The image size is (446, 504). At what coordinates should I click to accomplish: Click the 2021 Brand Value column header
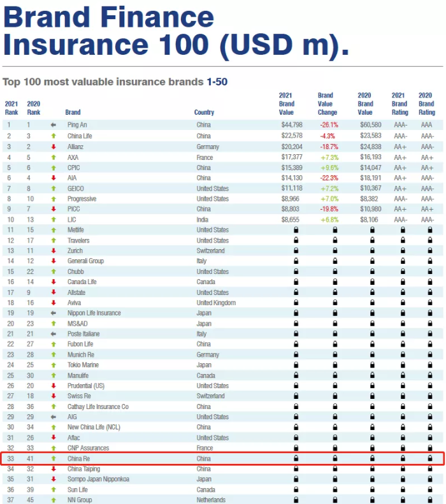(x=286, y=104)
